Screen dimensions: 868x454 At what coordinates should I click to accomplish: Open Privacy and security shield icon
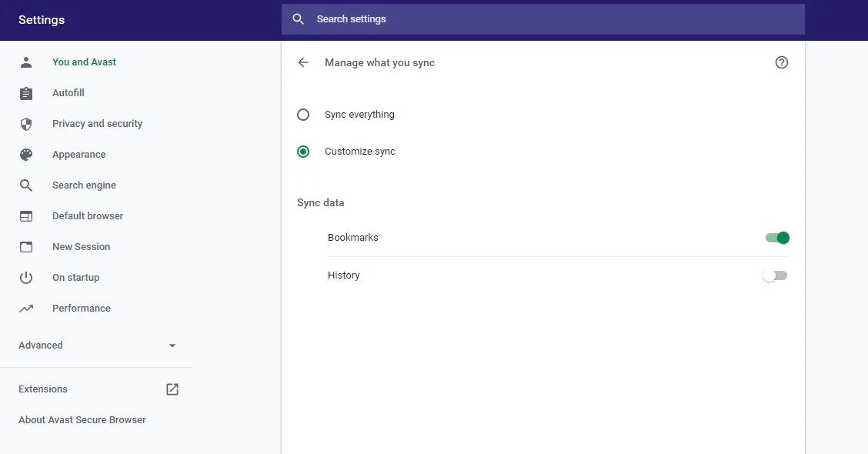[x=26, y=123]
